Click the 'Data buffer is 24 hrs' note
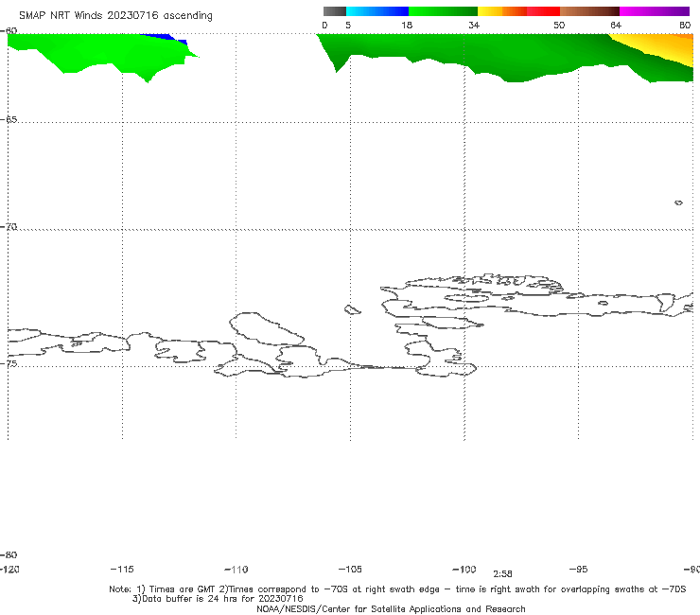The height and width of the screenshot is (615, 700). 218,599
